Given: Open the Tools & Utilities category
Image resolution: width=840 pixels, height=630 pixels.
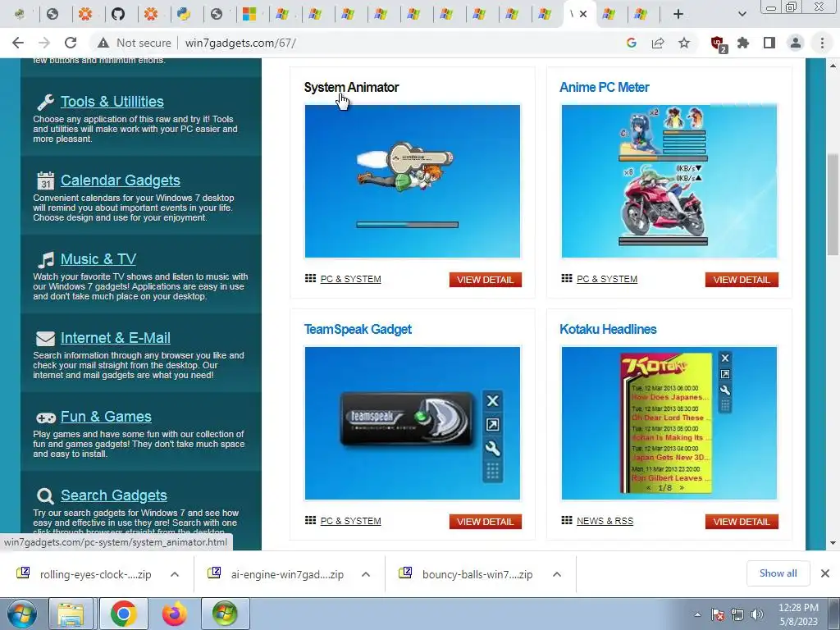Looking at the screenshot, I should click(x=112, y=101).
